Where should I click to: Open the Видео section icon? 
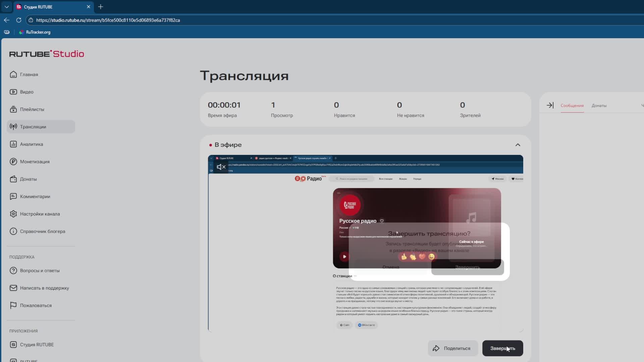(x=13, y=92)
